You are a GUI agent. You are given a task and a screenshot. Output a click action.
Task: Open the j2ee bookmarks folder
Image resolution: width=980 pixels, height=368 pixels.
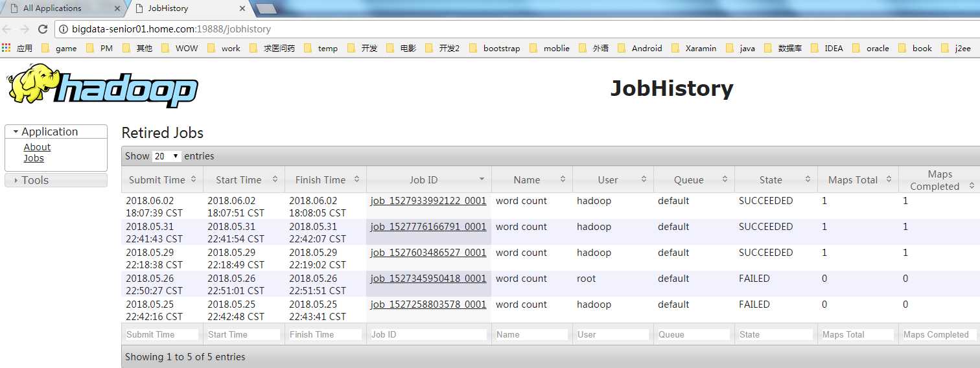[955, 48]
